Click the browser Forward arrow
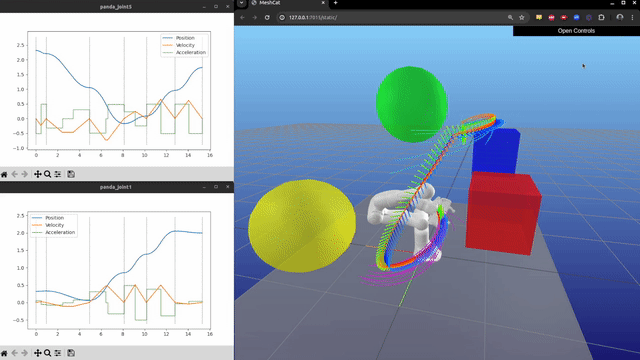This screenshot has height=360, width=640. click(255, 18)
